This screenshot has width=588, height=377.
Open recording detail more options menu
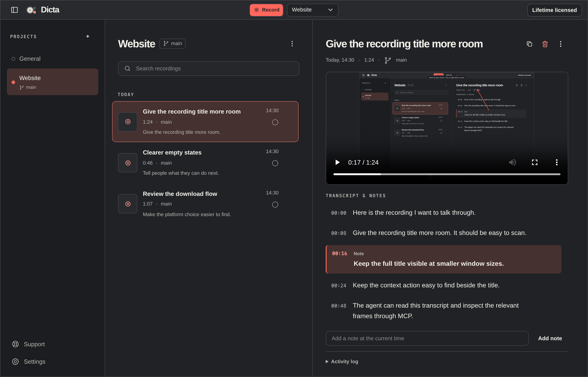(561, 44)
